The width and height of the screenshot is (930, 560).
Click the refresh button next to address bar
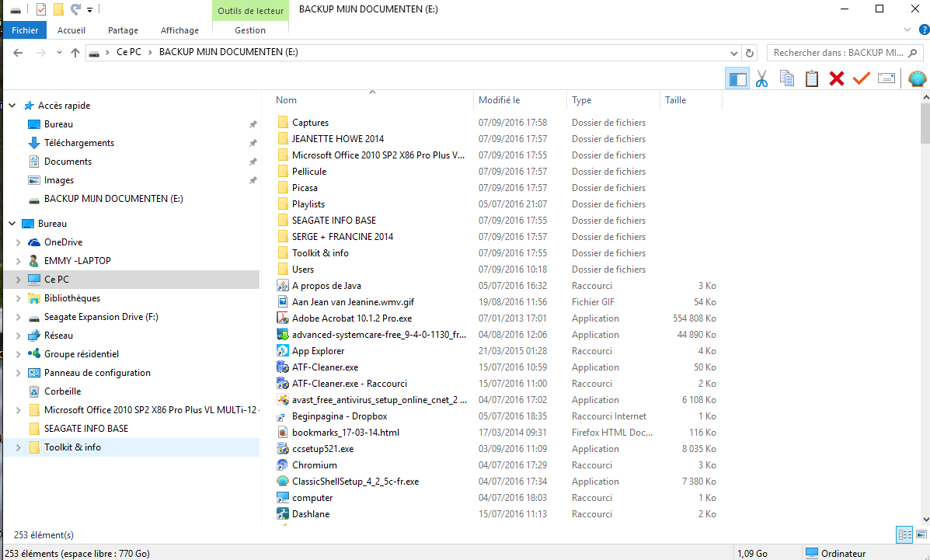[x=750, y=53]
